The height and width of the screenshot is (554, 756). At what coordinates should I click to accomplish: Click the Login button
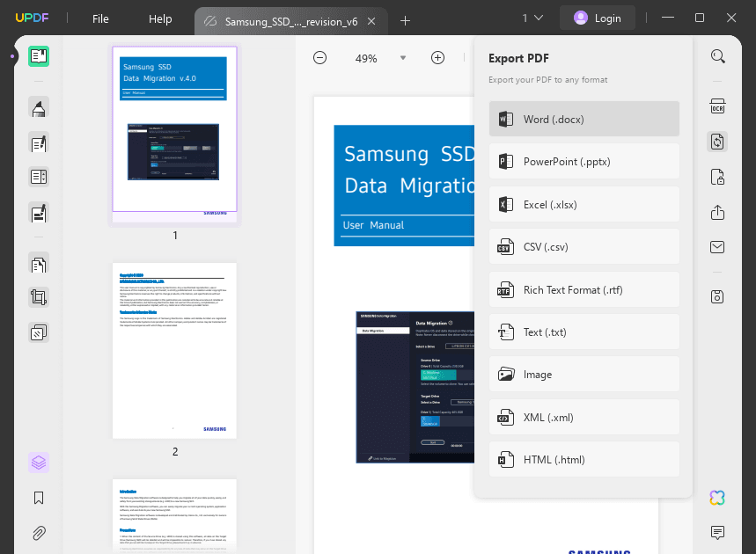pos(598,18)
